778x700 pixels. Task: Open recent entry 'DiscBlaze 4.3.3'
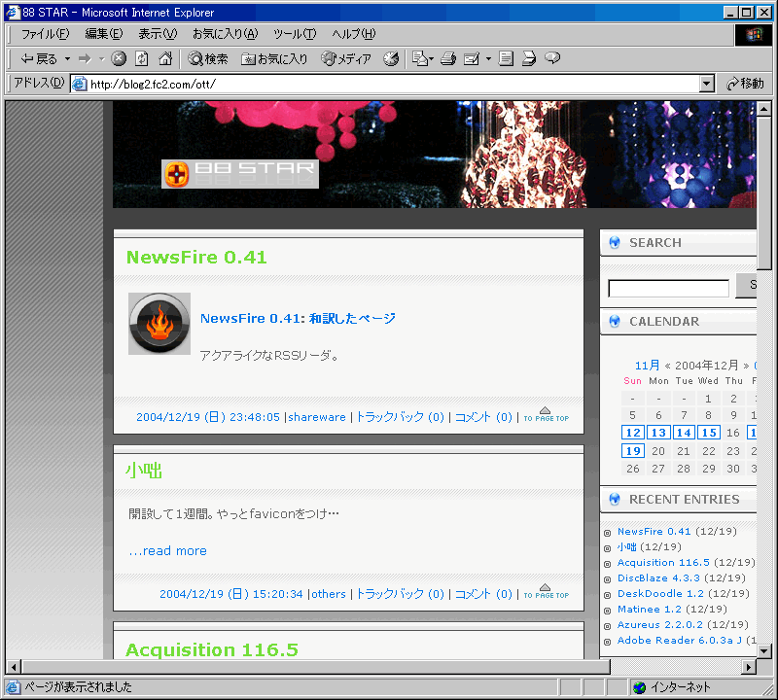click(x=658, y=577)
